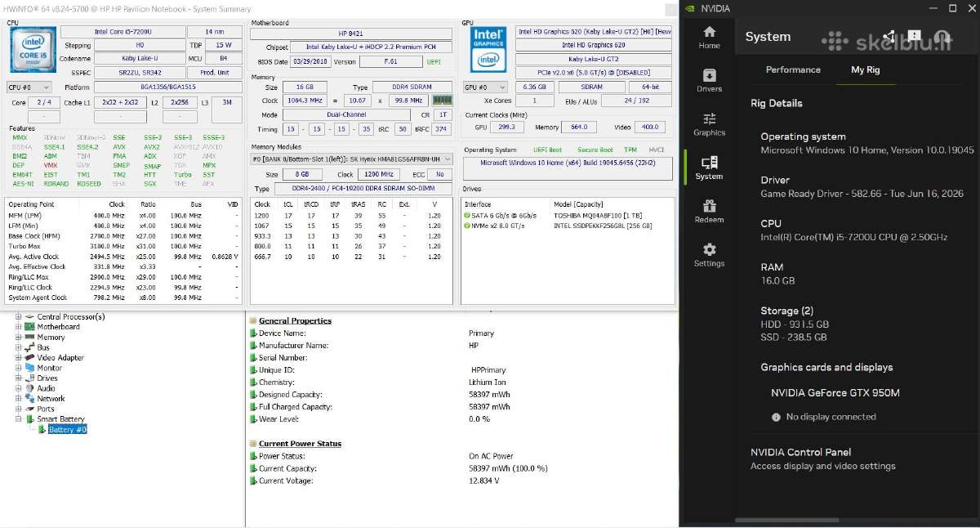Click the 12.834 V current voltage value
This screenshot has width=980, height=528.
[483, 481]
